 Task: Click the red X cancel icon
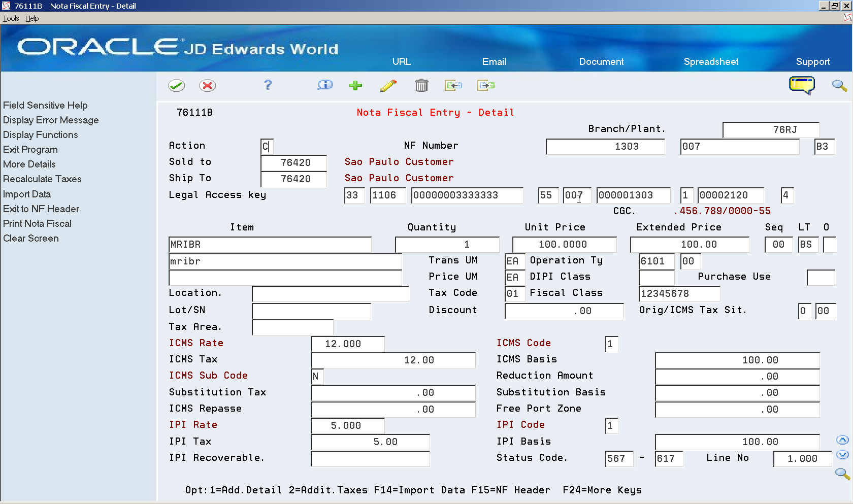[207, 85]
